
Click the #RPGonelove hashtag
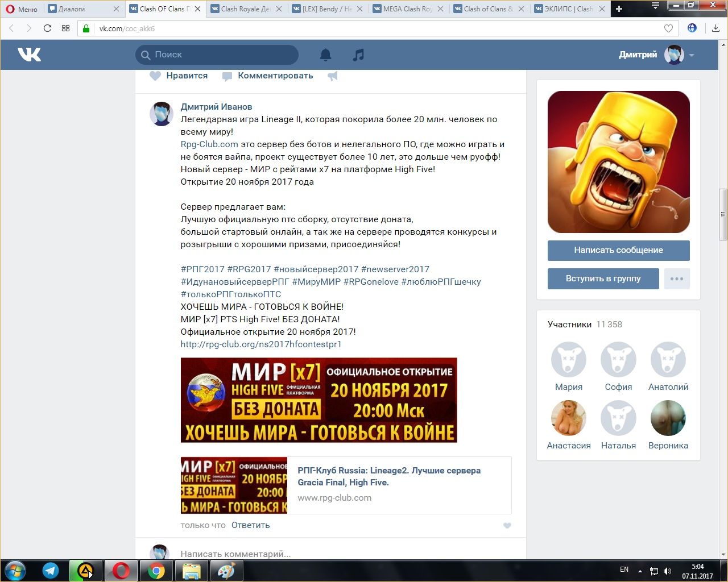coord(371,282)
